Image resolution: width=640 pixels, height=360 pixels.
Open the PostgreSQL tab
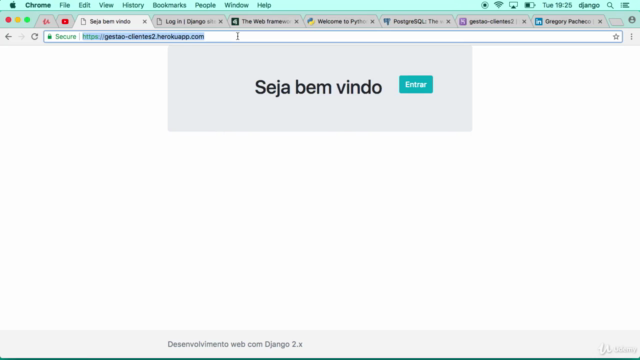[x=418, y=21]
